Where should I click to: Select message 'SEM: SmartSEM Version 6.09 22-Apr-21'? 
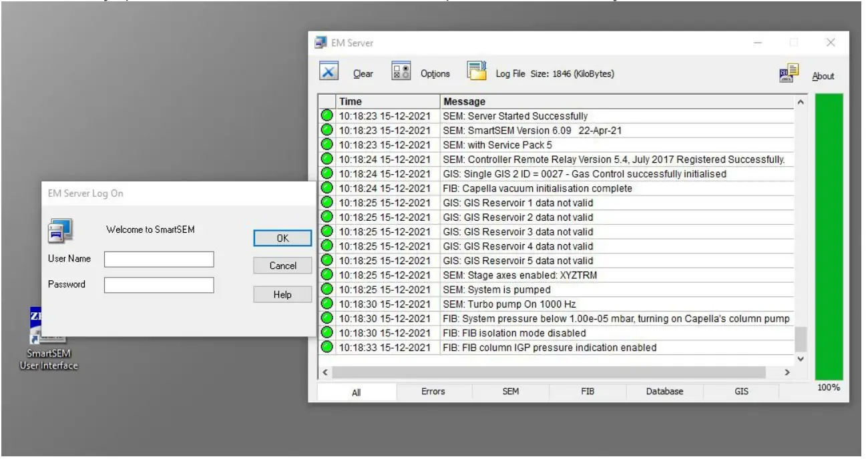pyautogui.click(x=532, y=131)
